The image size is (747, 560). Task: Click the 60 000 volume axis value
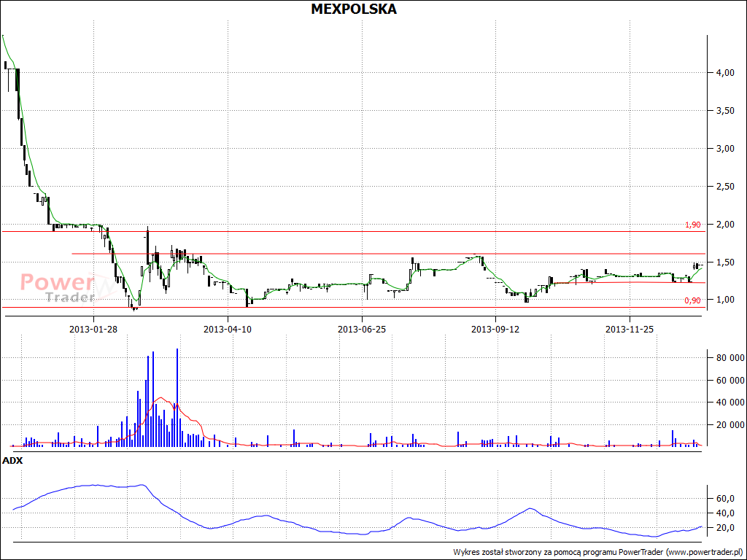tap(730, 381)
